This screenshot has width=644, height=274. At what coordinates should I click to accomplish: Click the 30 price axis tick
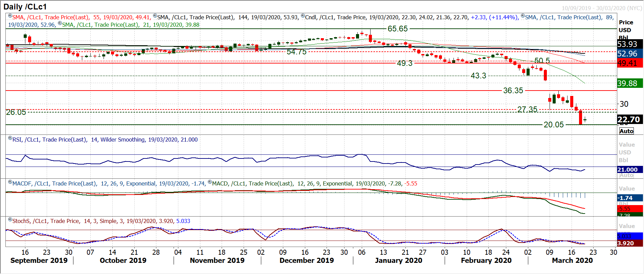(624, 104)
